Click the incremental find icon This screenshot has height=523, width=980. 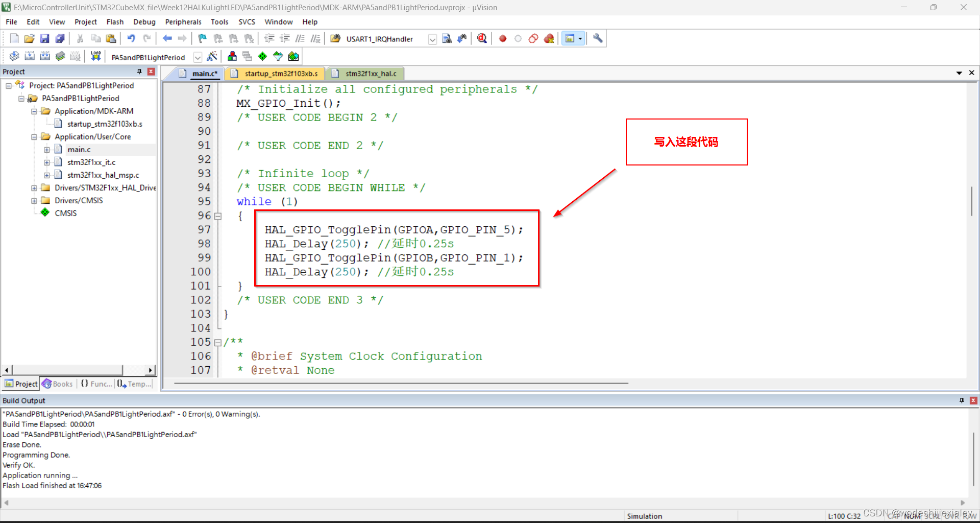tap(462, 38)
